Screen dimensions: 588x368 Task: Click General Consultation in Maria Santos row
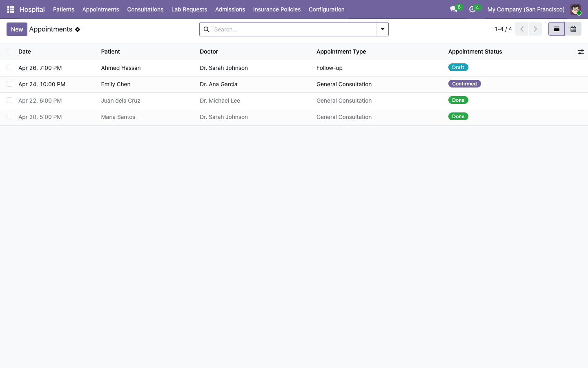pos(344,117)
